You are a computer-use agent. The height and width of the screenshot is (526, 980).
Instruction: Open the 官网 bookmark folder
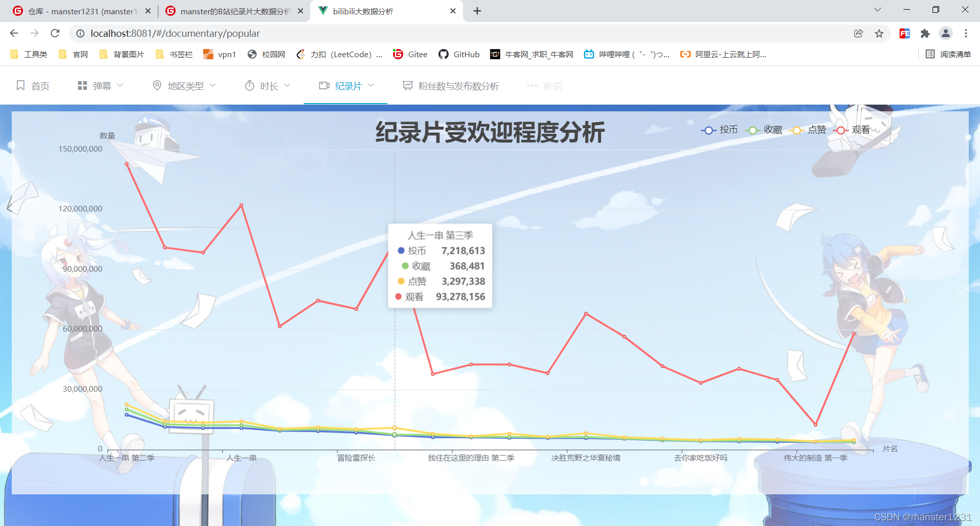point(73,54)
